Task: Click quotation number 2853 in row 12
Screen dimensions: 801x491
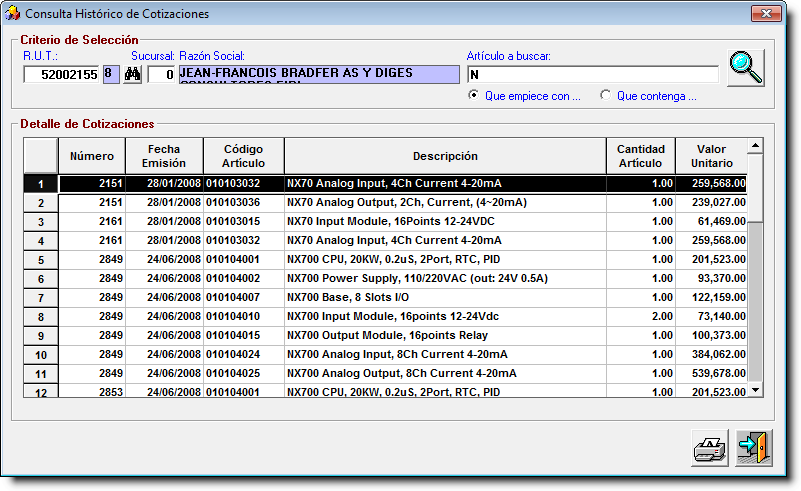Action: [111, 392]
